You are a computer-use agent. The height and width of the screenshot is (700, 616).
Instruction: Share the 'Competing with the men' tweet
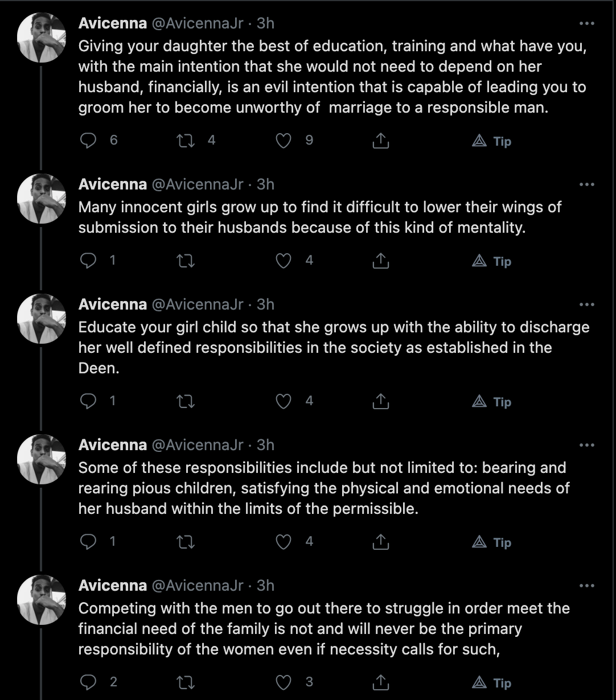(380, 682)
